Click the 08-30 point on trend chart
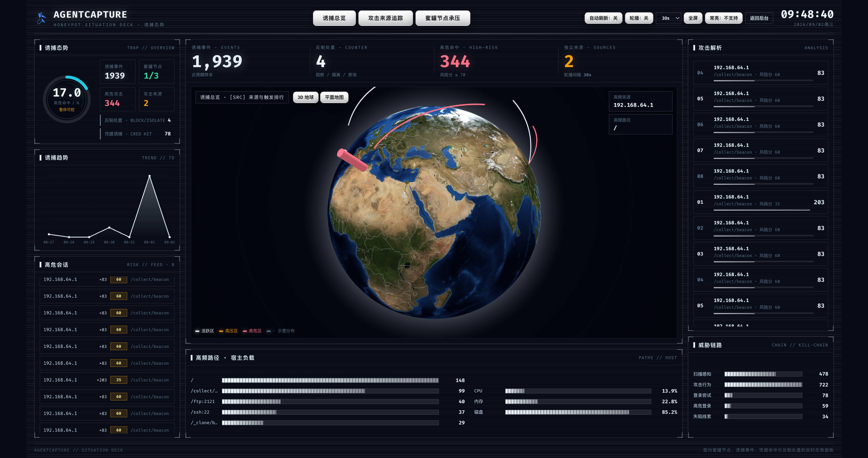 point(109,228)
